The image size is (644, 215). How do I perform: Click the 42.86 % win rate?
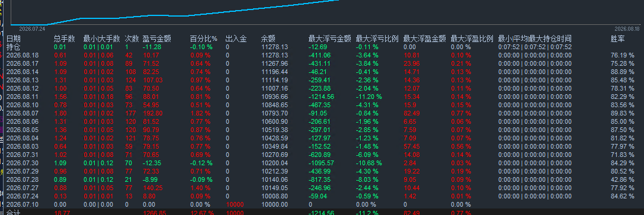tap(622, 179)
